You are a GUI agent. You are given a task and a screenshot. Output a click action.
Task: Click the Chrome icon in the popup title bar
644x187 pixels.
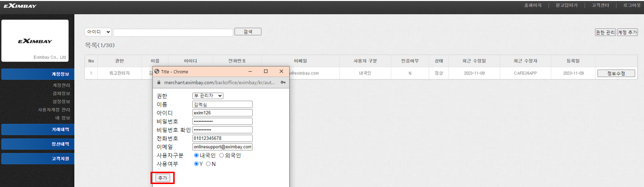157,72
